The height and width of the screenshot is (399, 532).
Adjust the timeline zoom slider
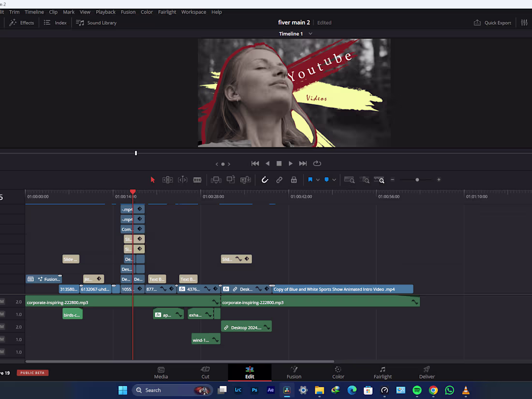pos(416,179)
